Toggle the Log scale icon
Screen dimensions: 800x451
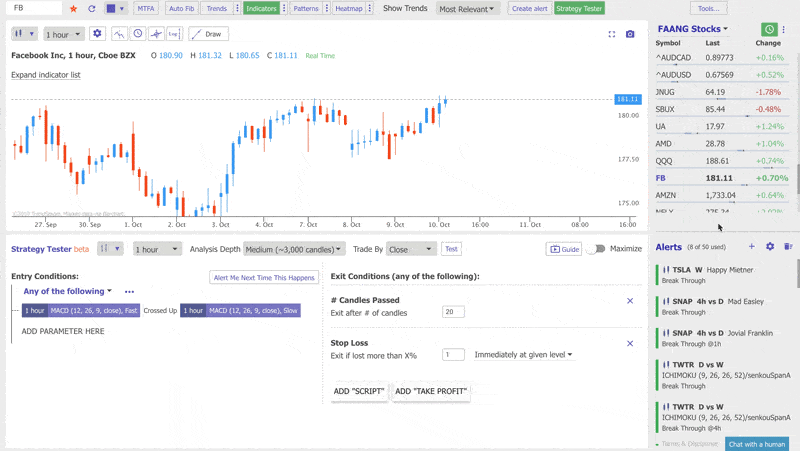(174, 34)
